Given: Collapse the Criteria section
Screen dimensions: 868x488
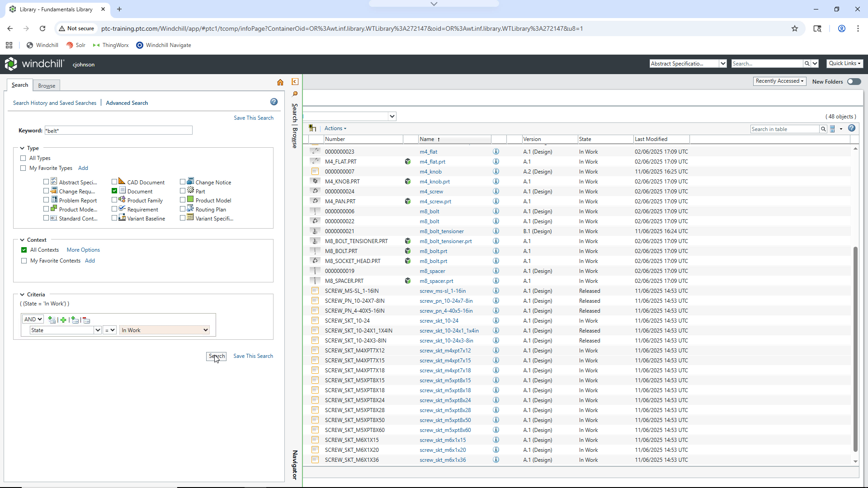Looking at the screenshot, I should pos(22,295).
